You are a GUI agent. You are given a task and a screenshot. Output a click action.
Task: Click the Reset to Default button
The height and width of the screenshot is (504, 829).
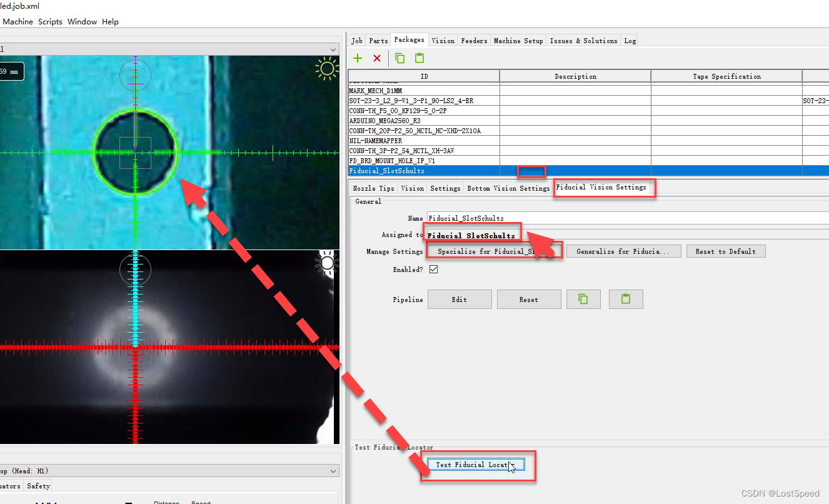(725, 251)
